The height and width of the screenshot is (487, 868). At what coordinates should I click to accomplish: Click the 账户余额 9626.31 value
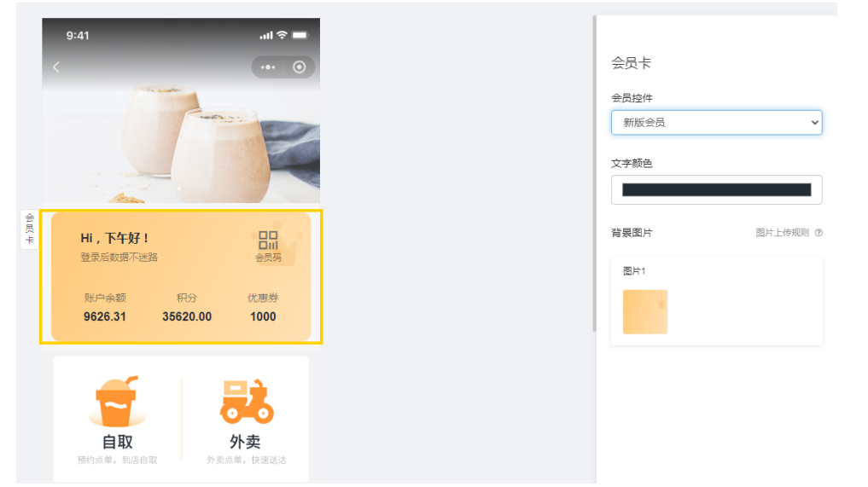click(x=105, y=316)
